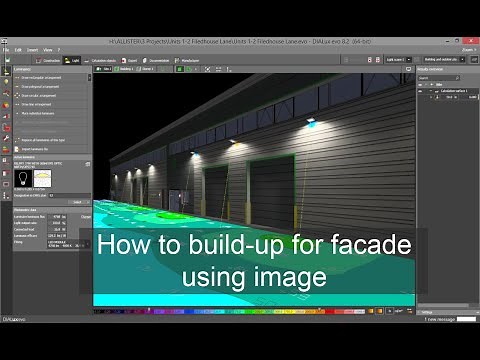
Task: Open the Insert menu
Action: pyautogui.click(x=32, y=50)
